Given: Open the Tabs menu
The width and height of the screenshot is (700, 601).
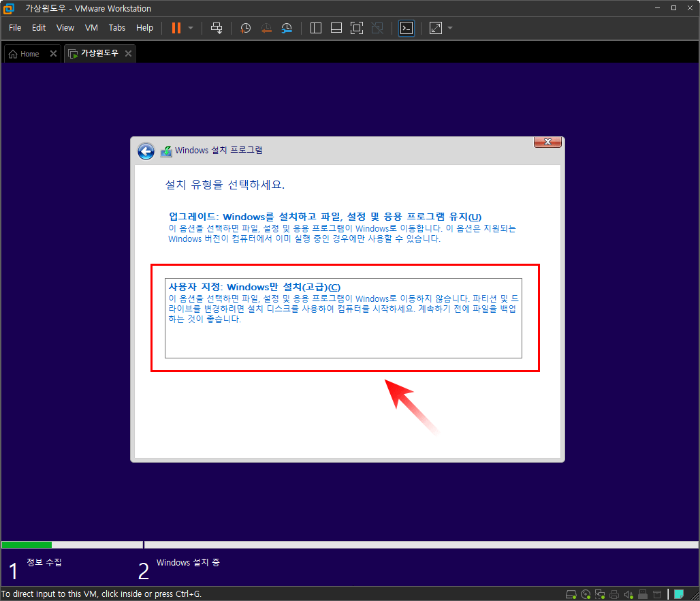Looking at the screenshot, I should point(117,28).
